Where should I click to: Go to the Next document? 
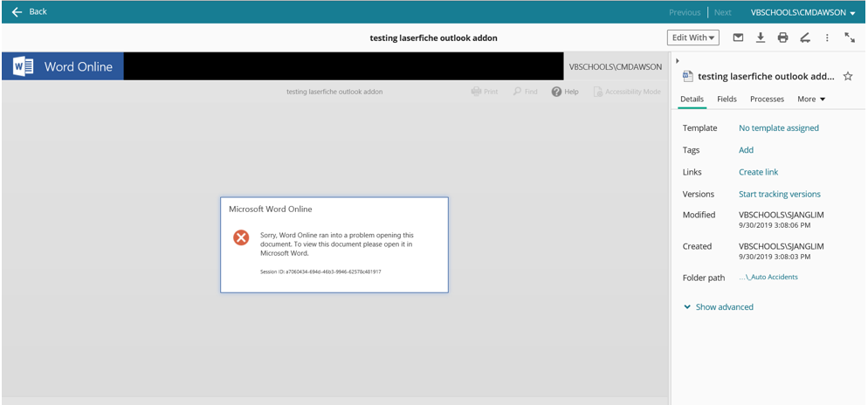tap(722, 12)
